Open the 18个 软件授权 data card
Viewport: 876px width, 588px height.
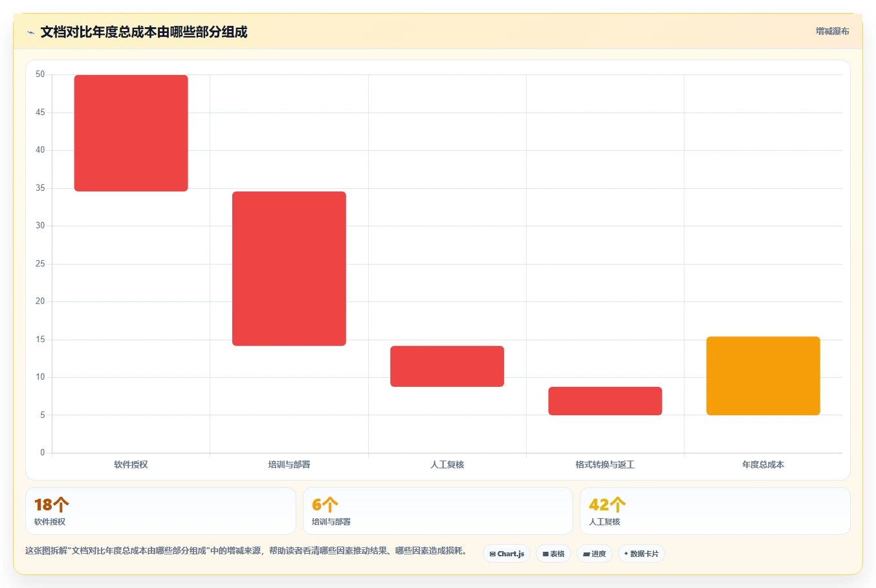tap(160, 511)
